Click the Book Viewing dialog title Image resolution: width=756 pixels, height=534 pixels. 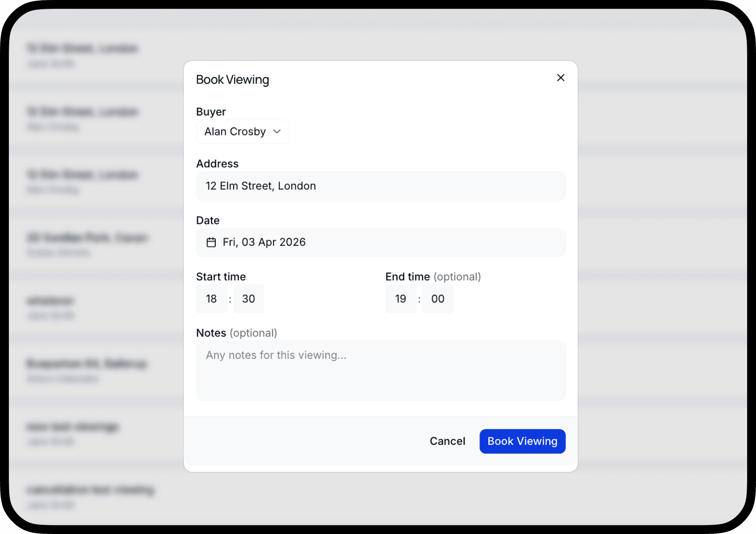pos(232,79)
